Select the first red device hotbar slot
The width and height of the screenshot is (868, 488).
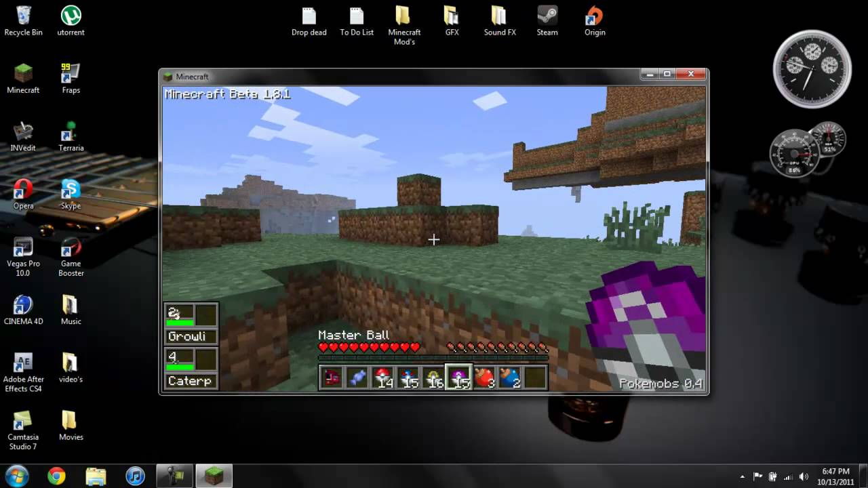pyautogui.click(x=332, y=377)
